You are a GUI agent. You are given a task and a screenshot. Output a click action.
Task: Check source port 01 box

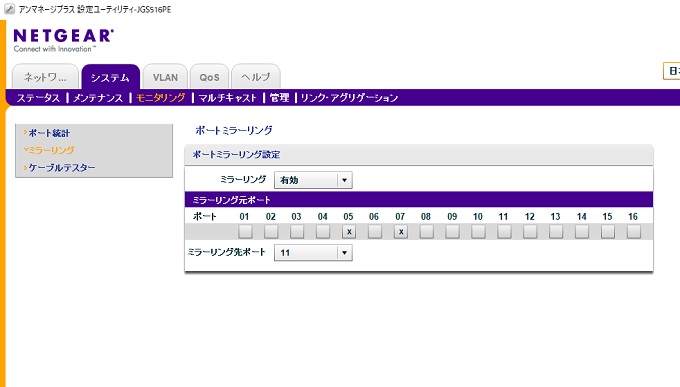pos(245,232)
